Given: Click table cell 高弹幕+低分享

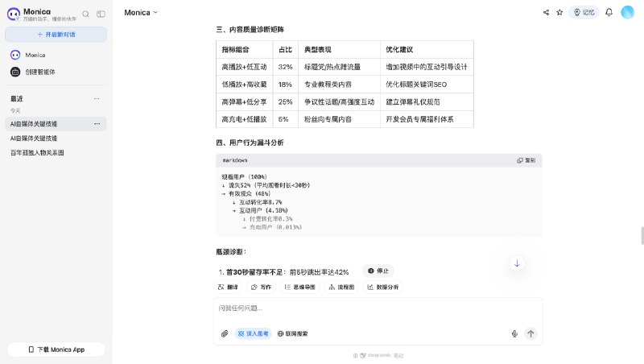Looking at the screenshot, I should (x=245, y=102).
